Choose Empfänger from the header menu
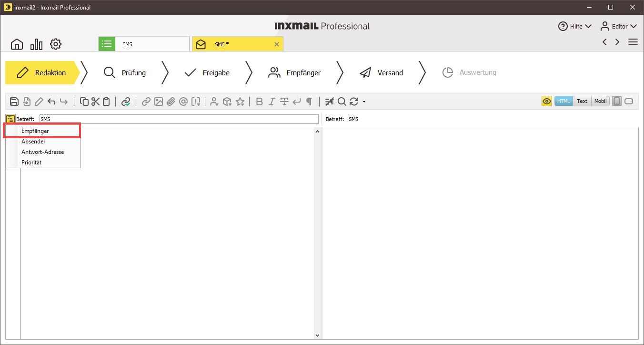The height and width of the screenshot is (345, 644). 42,131
